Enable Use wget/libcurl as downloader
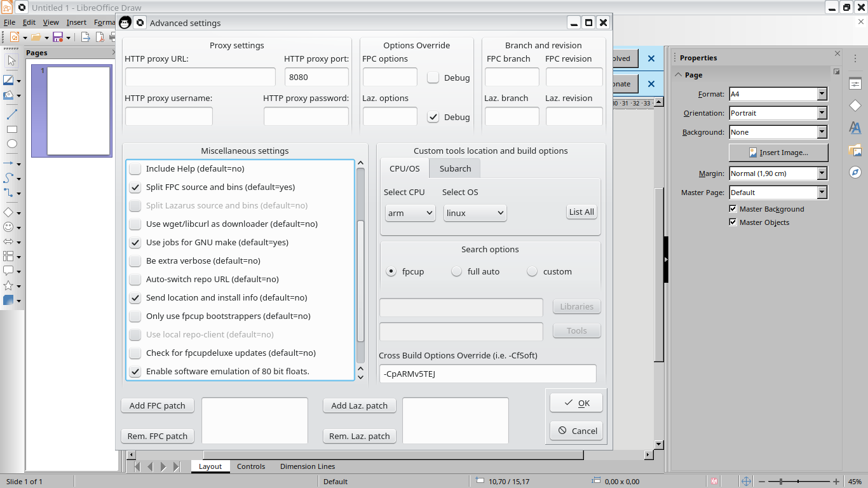The width and height of the screenshot is (868, 488). click(x=135, y=224)
